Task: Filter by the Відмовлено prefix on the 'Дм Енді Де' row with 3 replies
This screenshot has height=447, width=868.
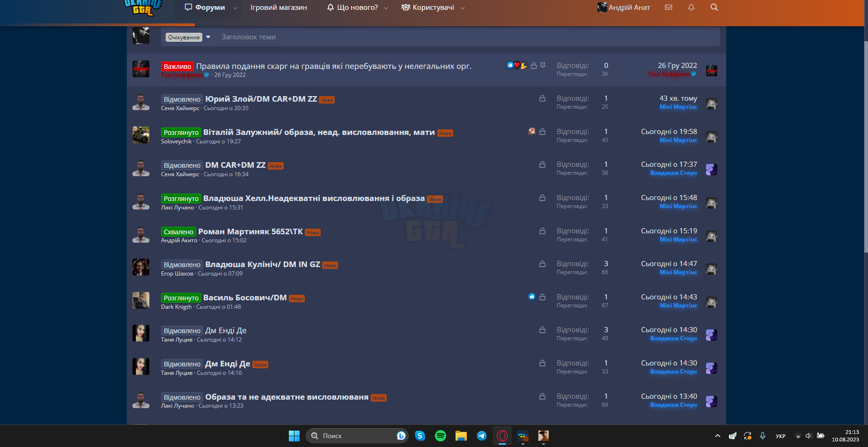Action: [182, 331]
